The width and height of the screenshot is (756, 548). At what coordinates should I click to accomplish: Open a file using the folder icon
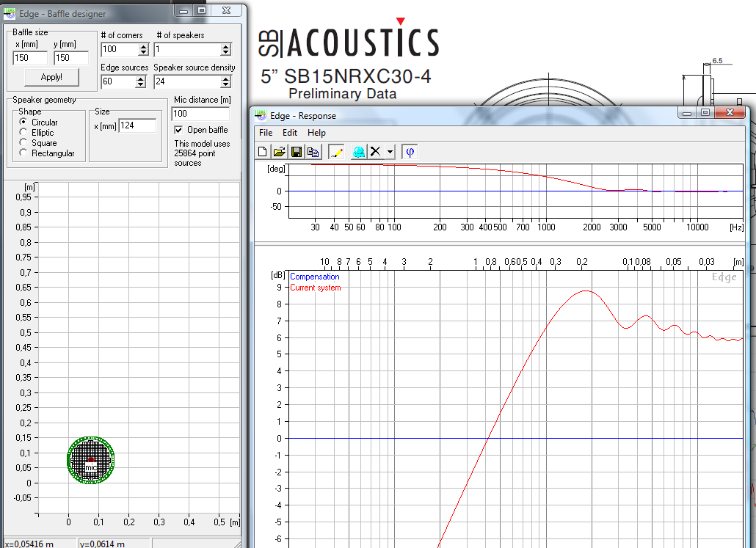click(279, 153)
